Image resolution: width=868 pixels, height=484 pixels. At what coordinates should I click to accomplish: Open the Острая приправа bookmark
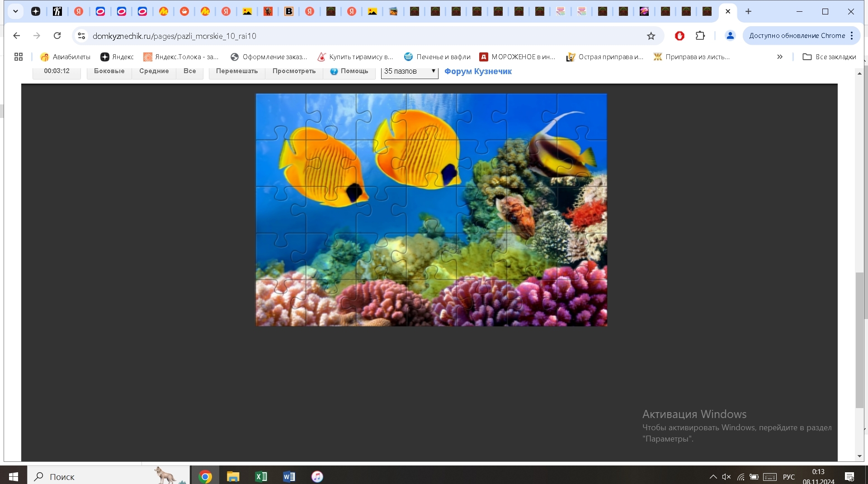(605, 56)
